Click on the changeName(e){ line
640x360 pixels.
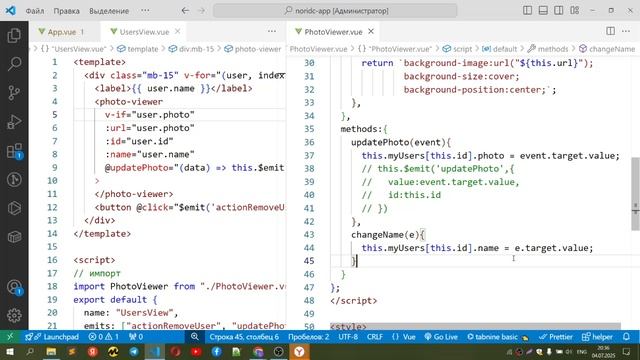point(388,235)
